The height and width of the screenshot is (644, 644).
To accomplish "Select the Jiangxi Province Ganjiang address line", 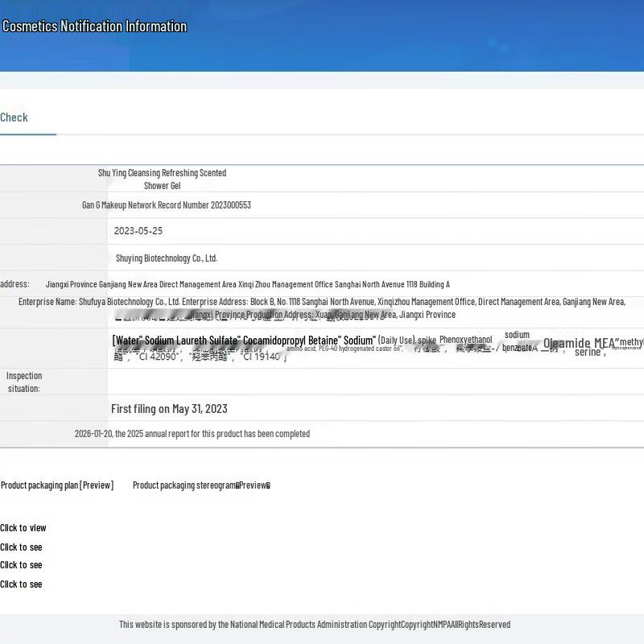I will pyautogui.click(x=248, y=284).
